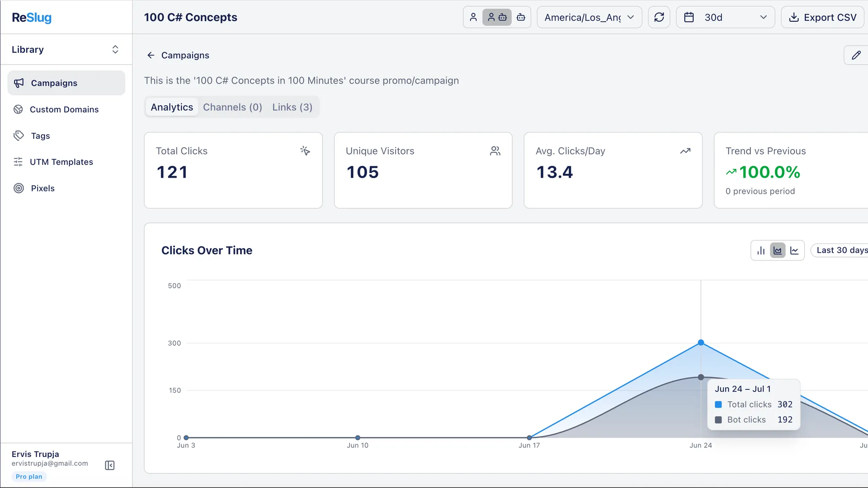868x488 pixels.
Task: Click the back arrow beside Campaigns
Action: pos(151,55)
